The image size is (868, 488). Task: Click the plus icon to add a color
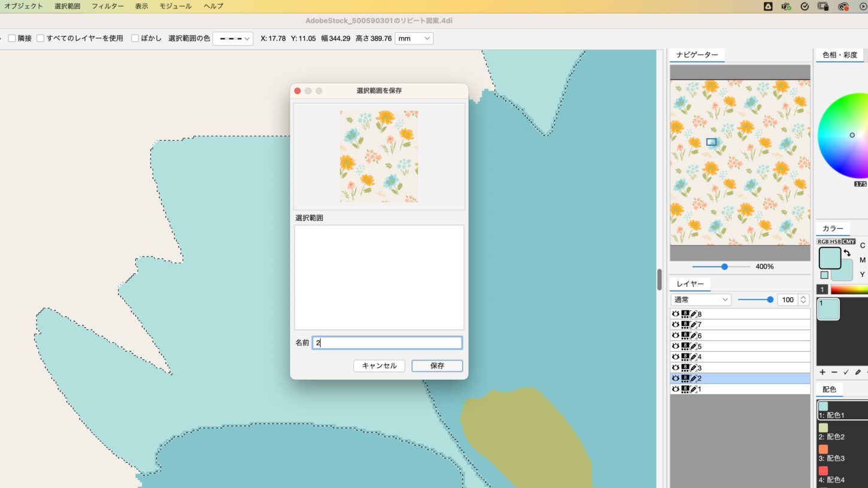(x=823, y=372)
